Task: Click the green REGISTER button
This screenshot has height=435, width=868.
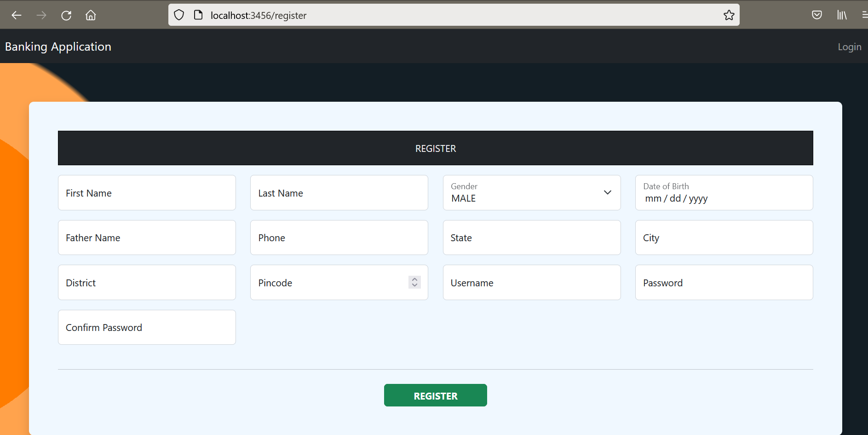Action: coord(435,395)
